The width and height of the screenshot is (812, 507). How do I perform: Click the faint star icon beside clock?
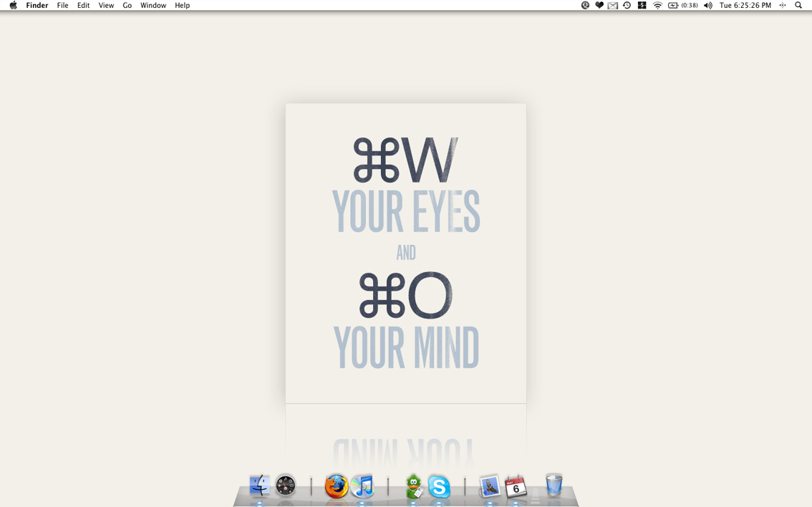click(783, 5)
